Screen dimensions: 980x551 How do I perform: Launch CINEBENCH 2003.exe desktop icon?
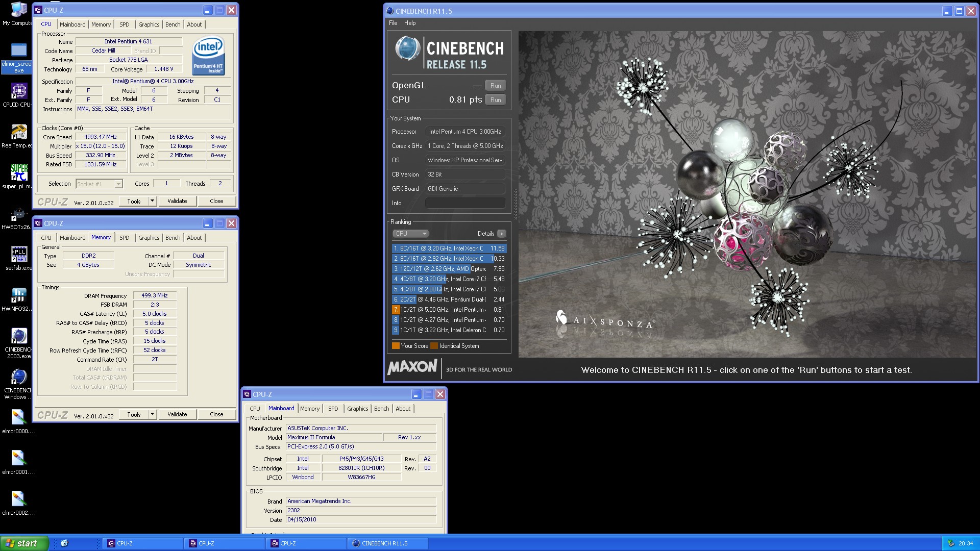(x=18, y=343)
